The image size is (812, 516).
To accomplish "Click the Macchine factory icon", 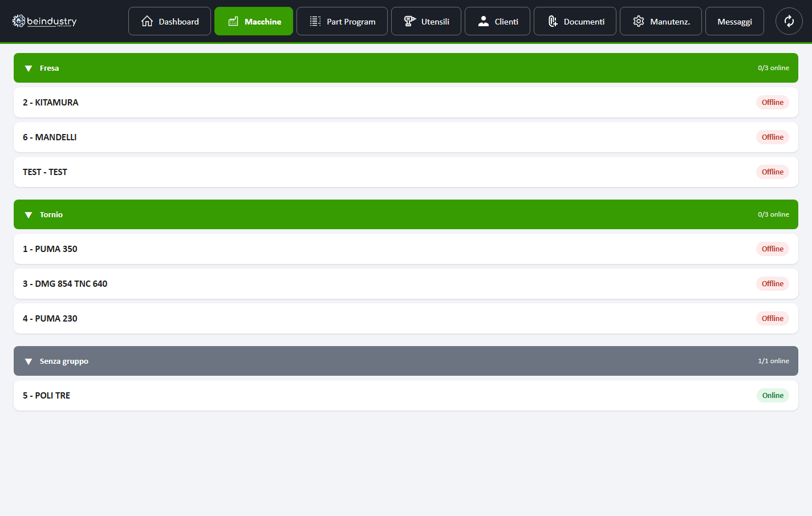I will point(233,21).
